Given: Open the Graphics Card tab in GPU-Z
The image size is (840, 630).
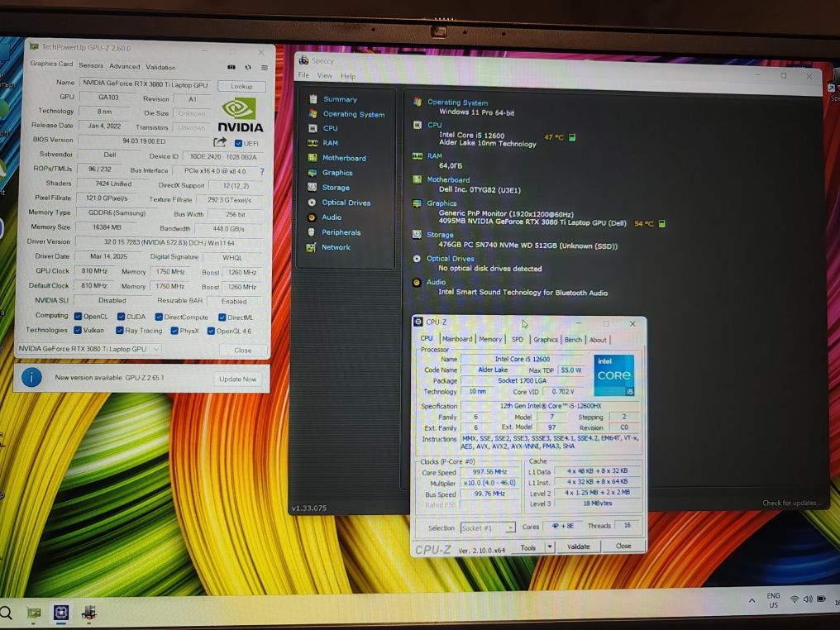Looking at the screenshot, I should (x=51, y=64).
